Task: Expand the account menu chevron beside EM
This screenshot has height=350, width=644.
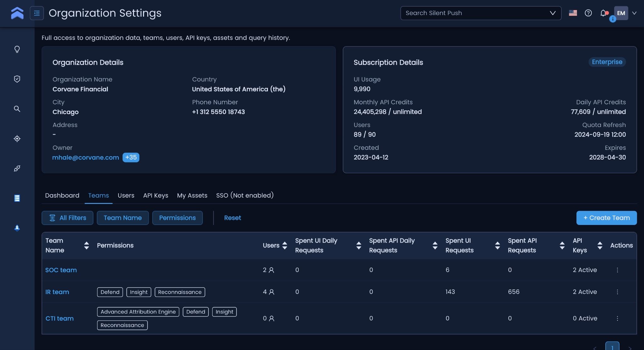Action: [634, 13]
